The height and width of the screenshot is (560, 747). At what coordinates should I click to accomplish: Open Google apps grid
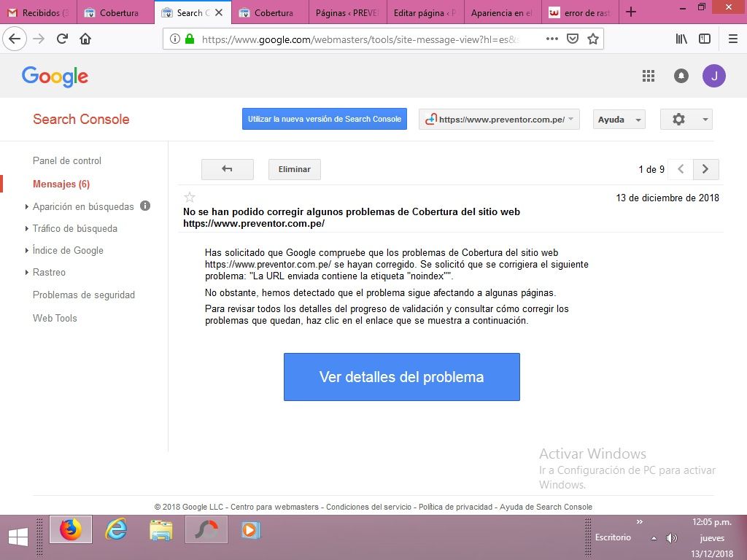649,76
